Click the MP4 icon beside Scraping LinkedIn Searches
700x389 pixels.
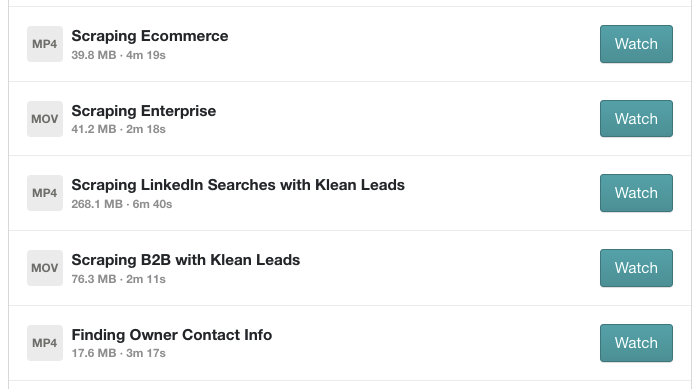[x=45, y=193]
